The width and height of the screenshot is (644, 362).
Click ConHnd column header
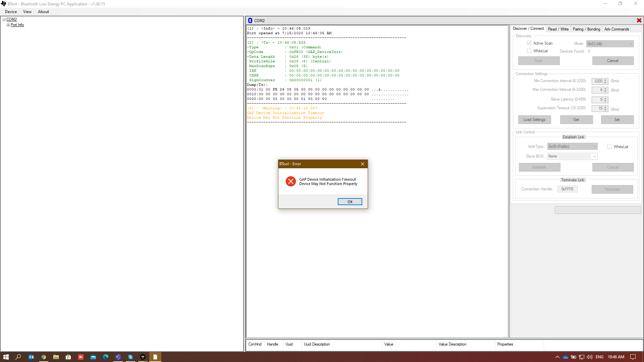(255, 344)
